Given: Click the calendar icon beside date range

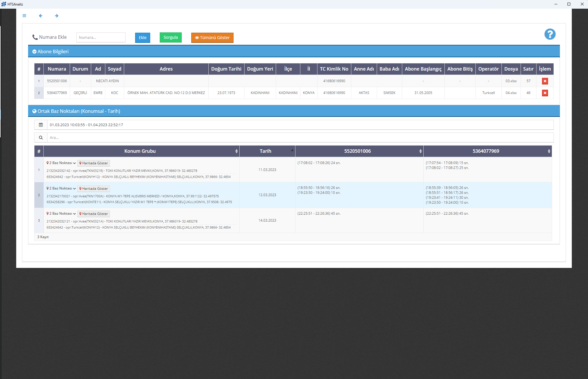Looking at the screenshot, I should point(41,125).
